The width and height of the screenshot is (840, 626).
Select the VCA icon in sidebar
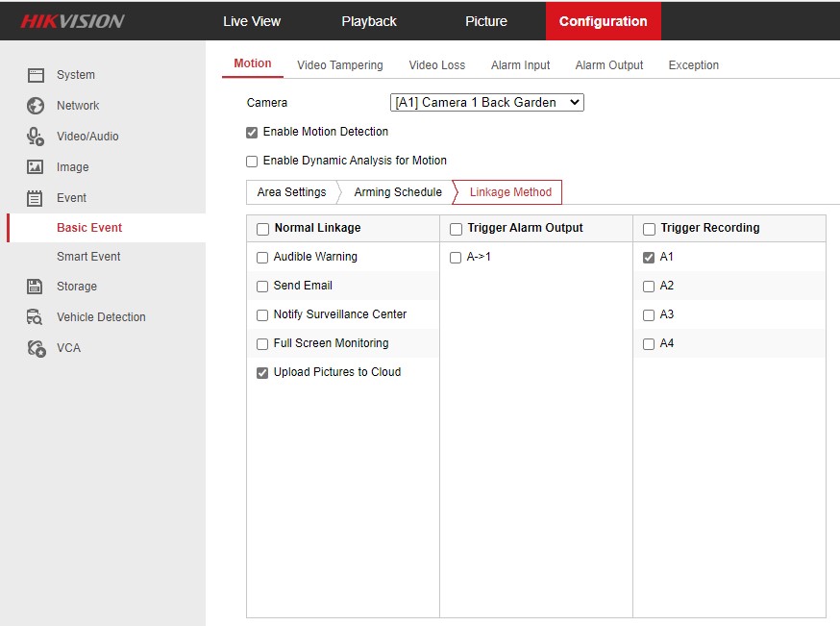[x=36, y=348]
